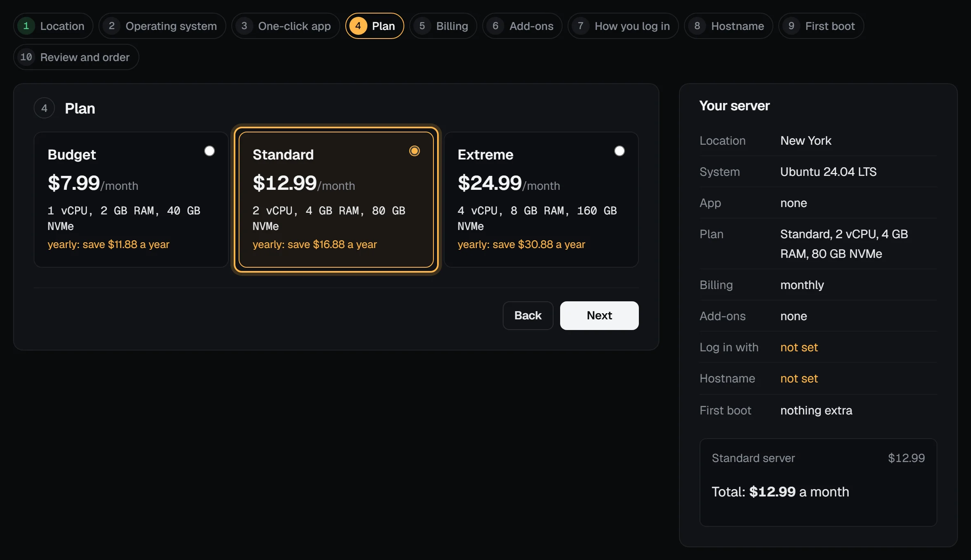Click the 'Ubuntu 24.04 LTS' system value
971x560 pixels.
[x=828, y=172]
